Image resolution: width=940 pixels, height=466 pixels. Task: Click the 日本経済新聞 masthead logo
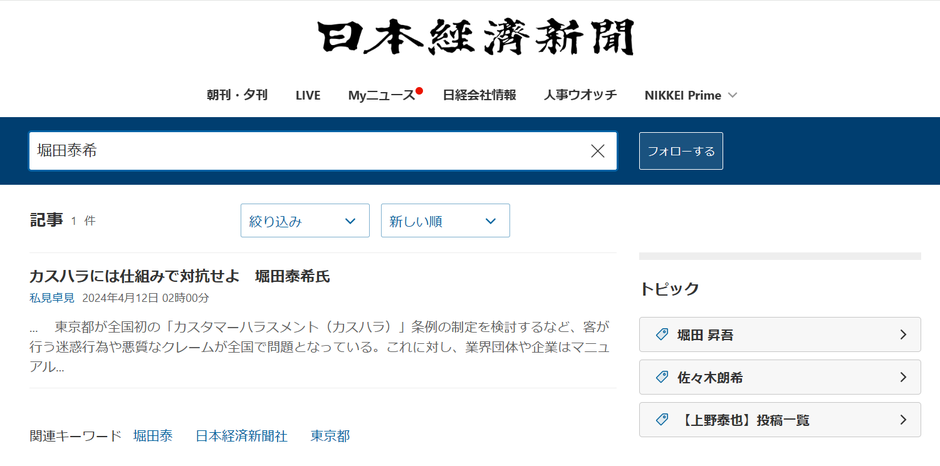tap(475, 37)
